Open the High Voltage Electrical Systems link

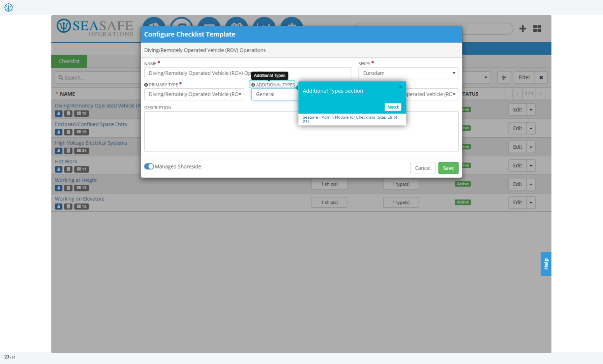tap(91, 143)
